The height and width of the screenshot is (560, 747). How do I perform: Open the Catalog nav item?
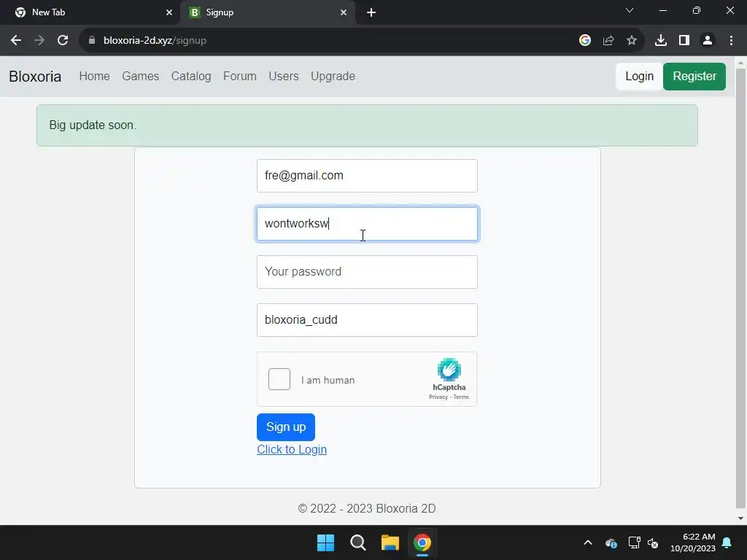click(x=191, y=76)
